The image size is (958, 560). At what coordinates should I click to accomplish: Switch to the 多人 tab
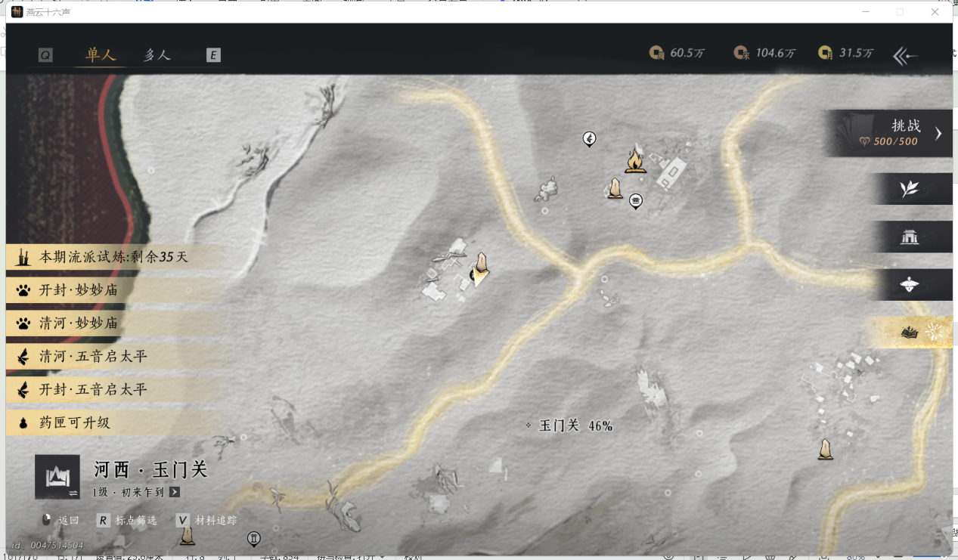pyautogui.click(x=157, y=55)
